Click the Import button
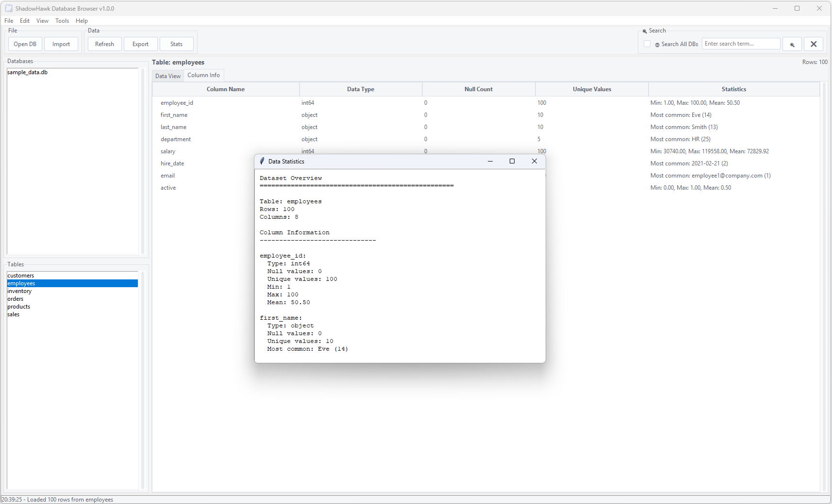The image size is (832, 504). click(61, 44)
